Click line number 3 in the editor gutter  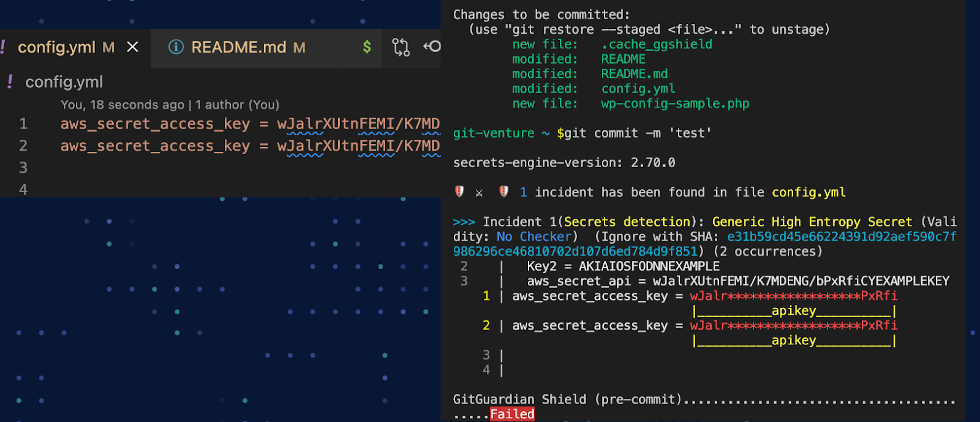(x=23, y=168)
